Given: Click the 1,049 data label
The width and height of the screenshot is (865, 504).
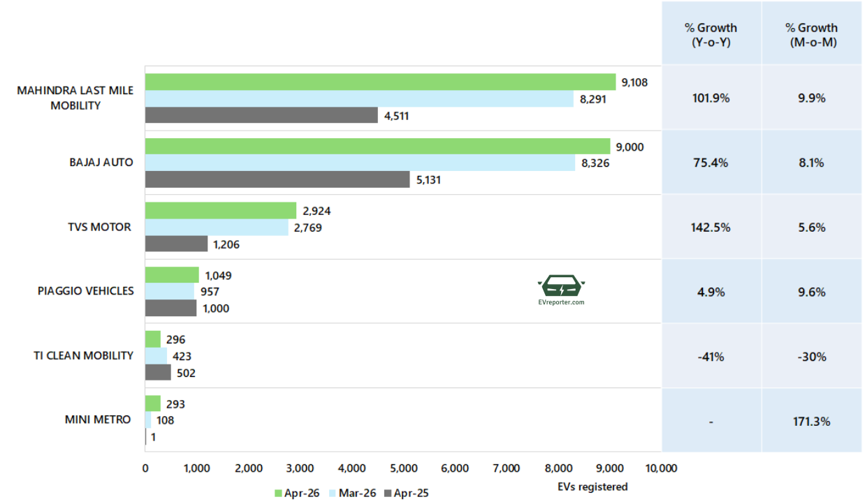Looking at the screenshot, I should pyautogui.click(x=218, y=276).
